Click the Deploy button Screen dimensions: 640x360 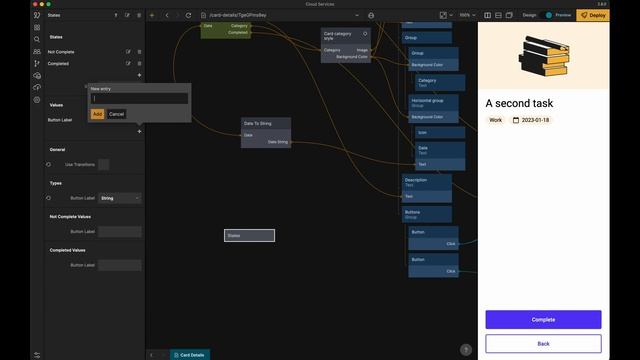593,15
